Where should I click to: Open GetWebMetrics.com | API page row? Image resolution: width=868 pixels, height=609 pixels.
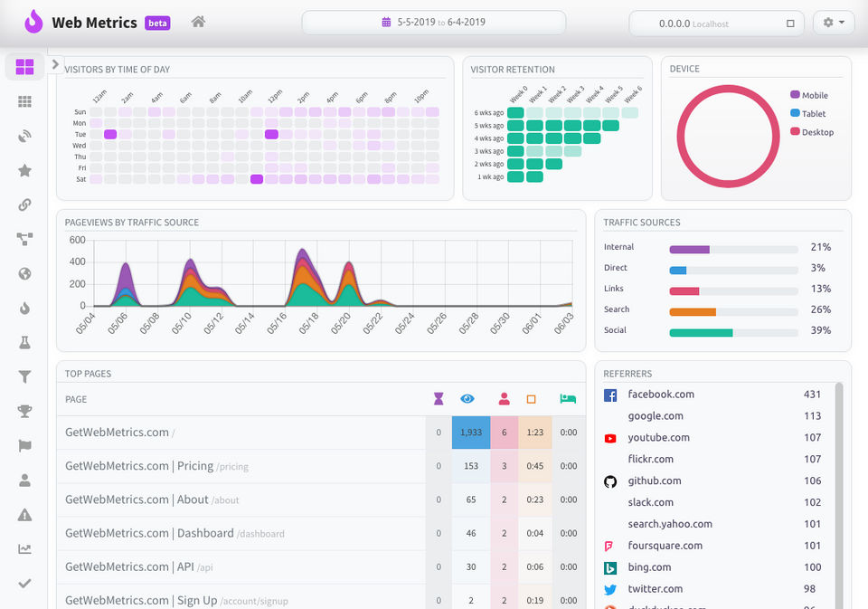[x=321, y=566]
